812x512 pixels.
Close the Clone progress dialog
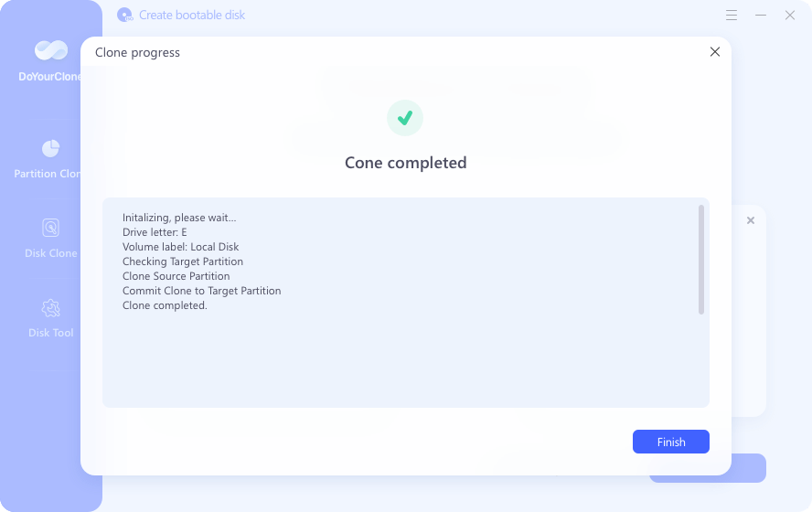tap(715, 52)
